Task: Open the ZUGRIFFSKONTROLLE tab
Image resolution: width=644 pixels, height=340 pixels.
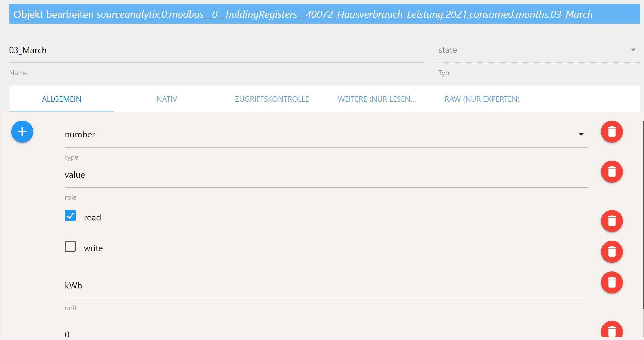Action: tap(272, 99)
